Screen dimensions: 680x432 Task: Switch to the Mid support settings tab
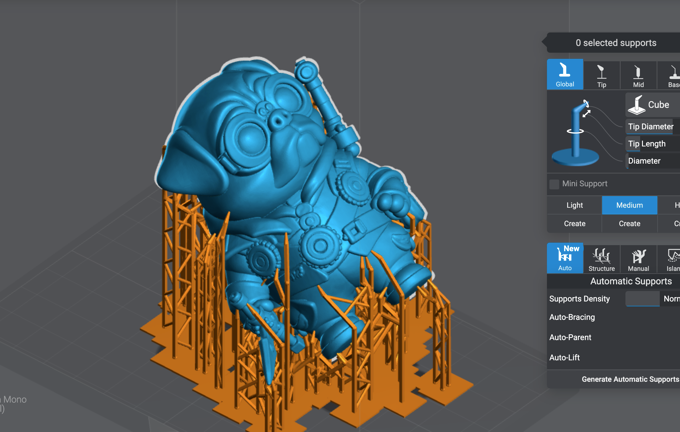coord(638,75)
